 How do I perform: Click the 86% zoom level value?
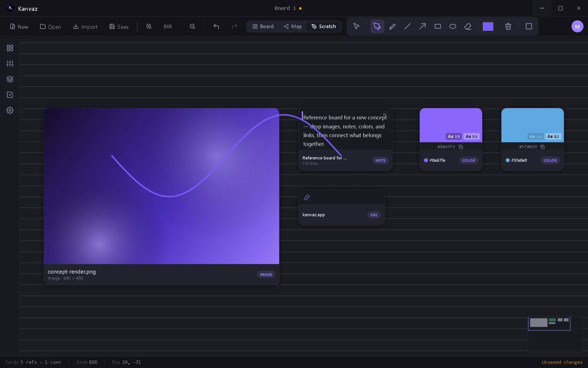pos(168,27)
